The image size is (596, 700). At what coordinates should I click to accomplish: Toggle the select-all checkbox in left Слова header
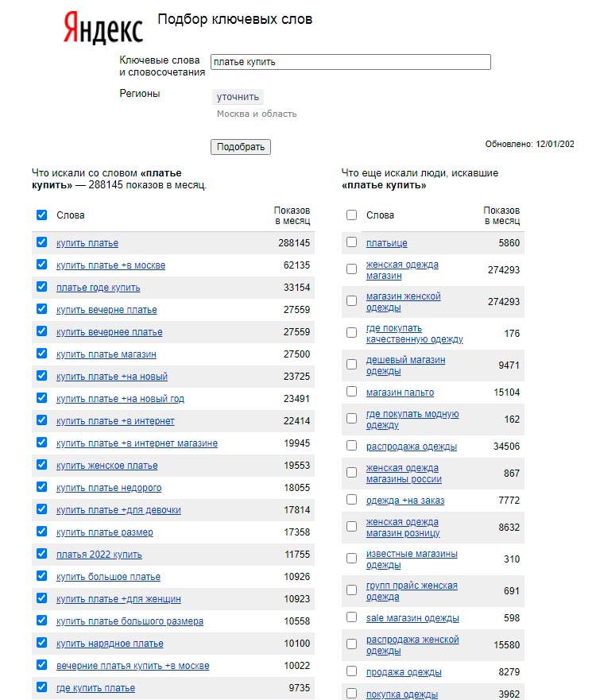pos(42,215)
